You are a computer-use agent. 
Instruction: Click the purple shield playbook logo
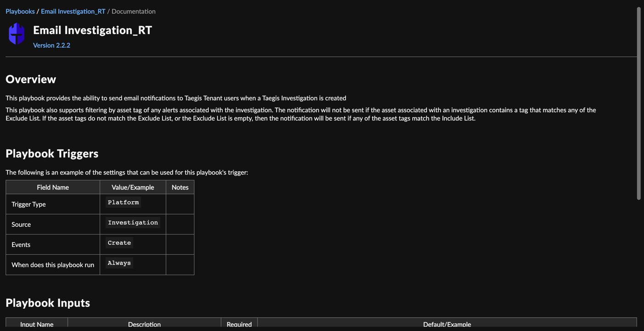pyautogui.click(x=17, y=34)
